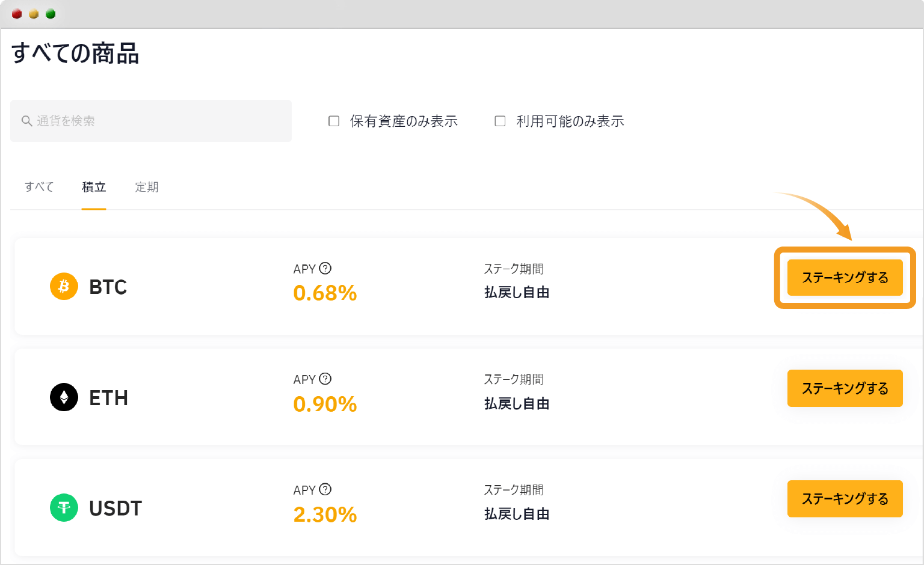The image size is (924, 565).
Task: Click the 0.68% APY value
Action: [x=325, y=293]
